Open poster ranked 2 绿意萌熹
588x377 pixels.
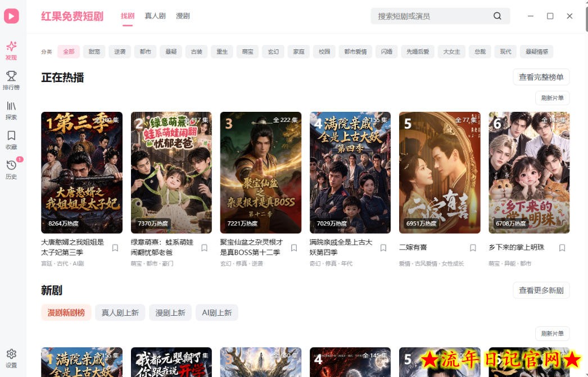tap(171, 172)
